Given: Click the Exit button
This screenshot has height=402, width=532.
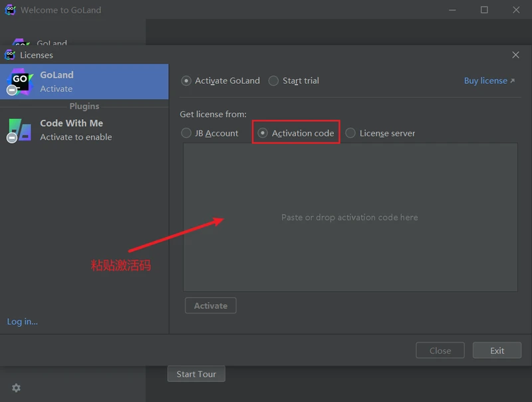Looking at the screenshot, I should pos(497,351).
